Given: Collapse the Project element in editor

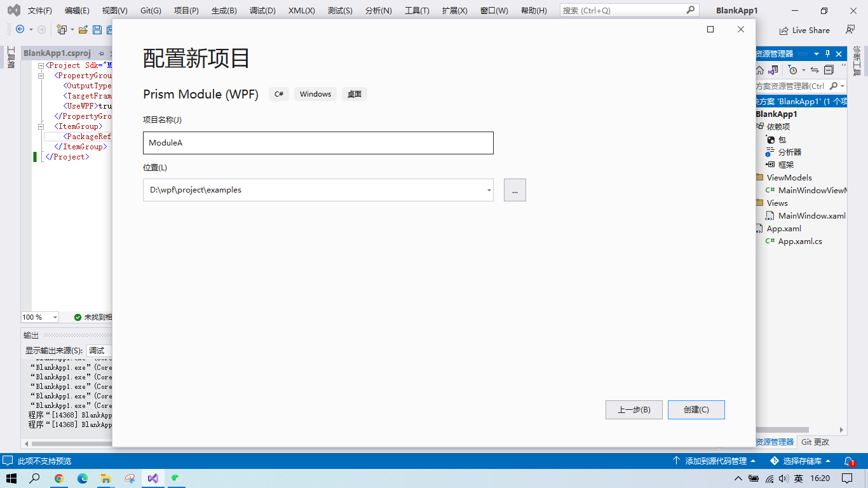Looking at the screenshot, I should (41, 65).
